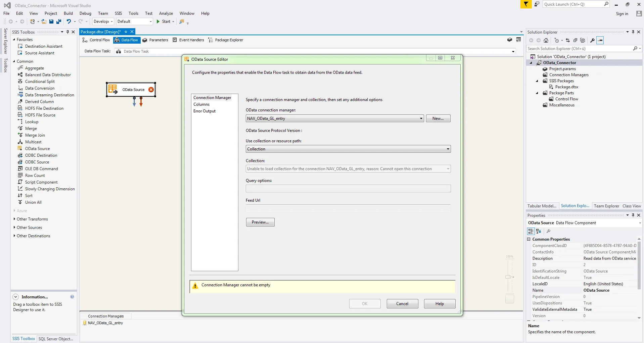This screenshot has width=644, height=343.
Task: Select Conditional Split in the SSIS Toolbox
Action: coord(40,82)
